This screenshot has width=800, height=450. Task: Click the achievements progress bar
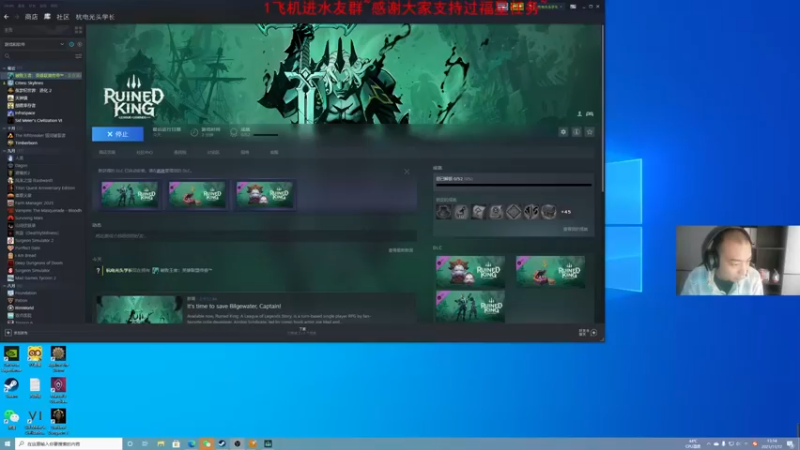(514, 185)
